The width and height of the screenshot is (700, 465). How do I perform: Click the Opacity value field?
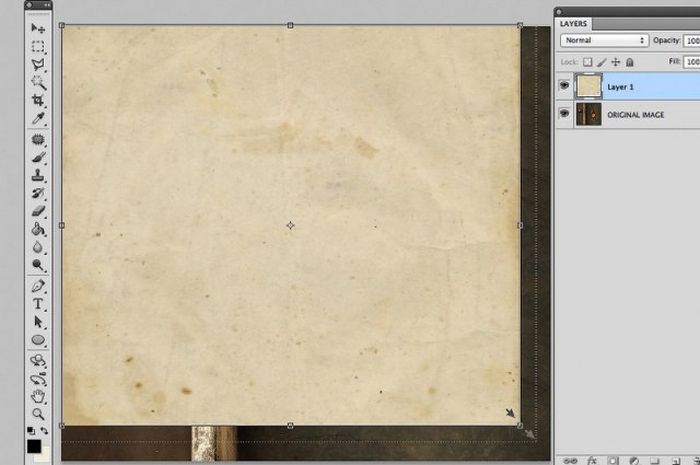691,40
